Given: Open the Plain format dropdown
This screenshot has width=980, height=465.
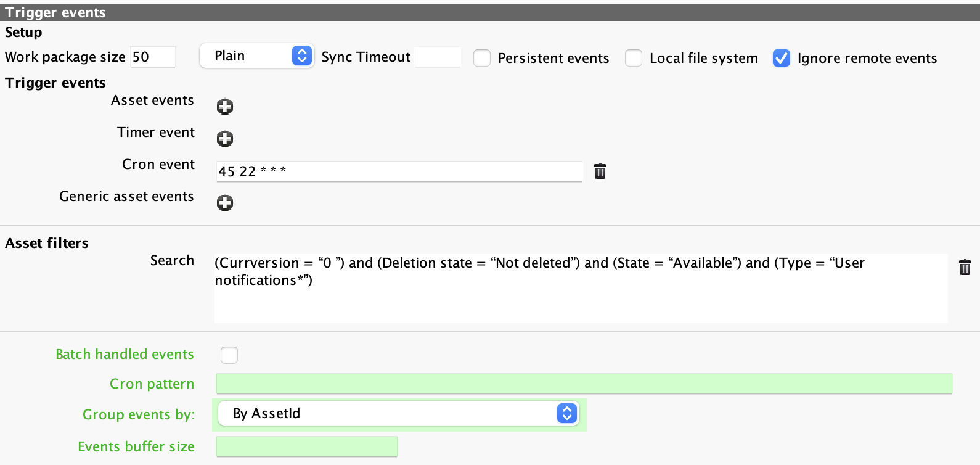Looking at the screenshot, I should (x=257, y=56).
